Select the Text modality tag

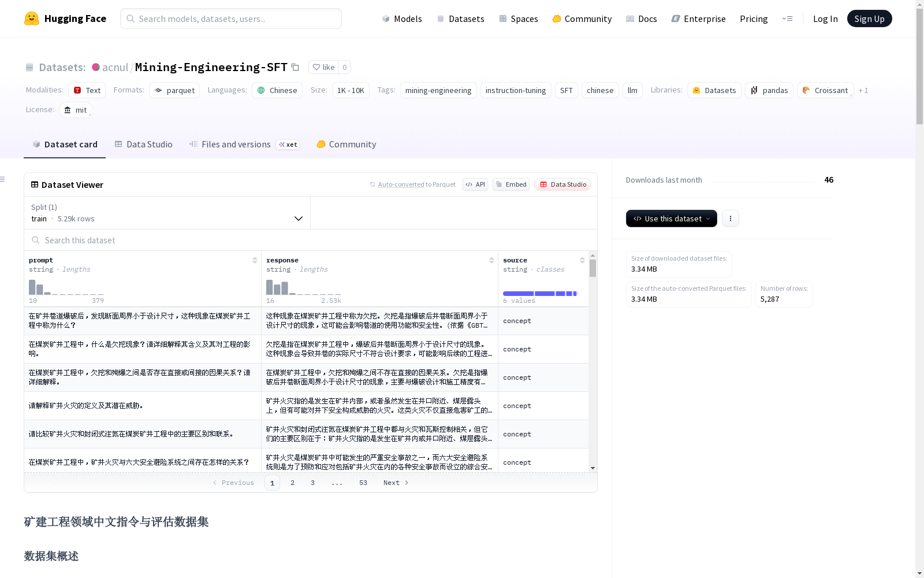coord(87,90)
